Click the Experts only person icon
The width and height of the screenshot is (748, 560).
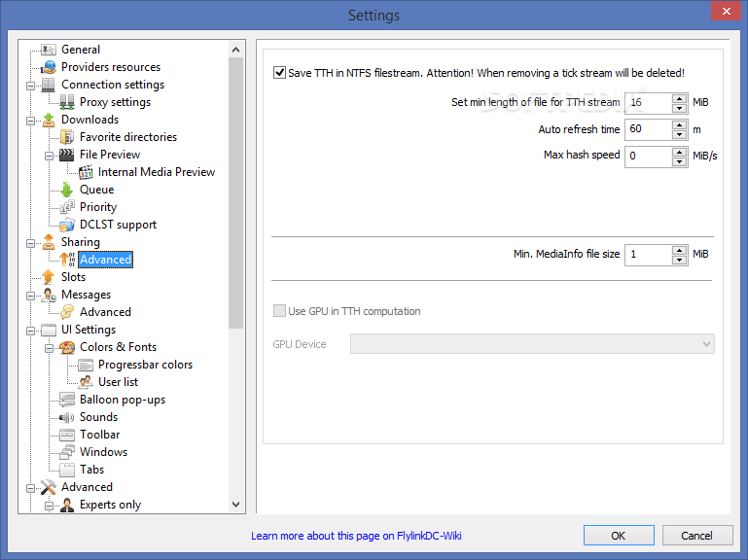67,505
